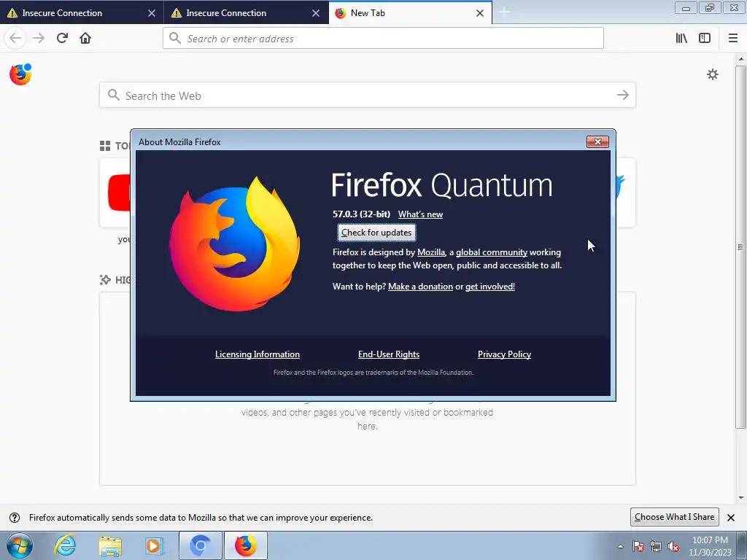
Task: Close the About Mozilla Firefox dialog
Action: coord(597,141)
